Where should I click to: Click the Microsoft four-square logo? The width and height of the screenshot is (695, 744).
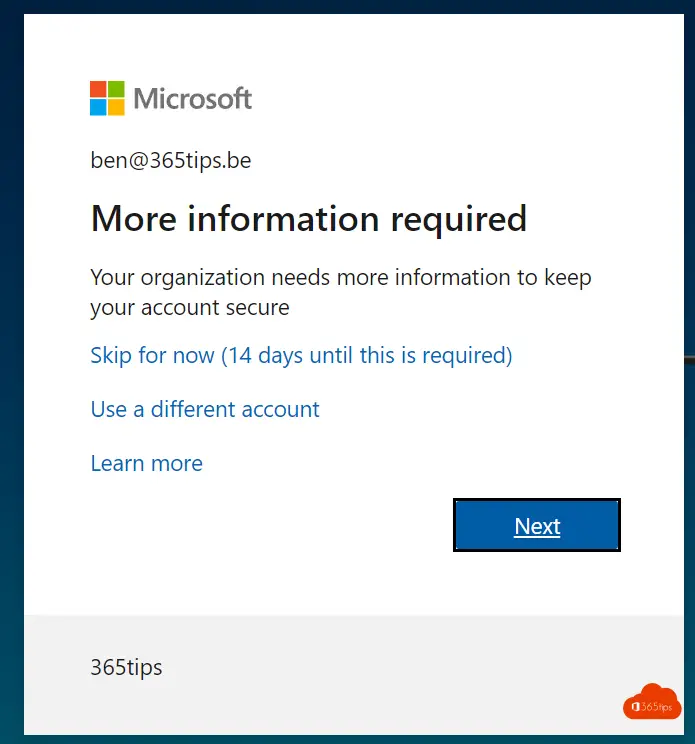click(107, 98)
